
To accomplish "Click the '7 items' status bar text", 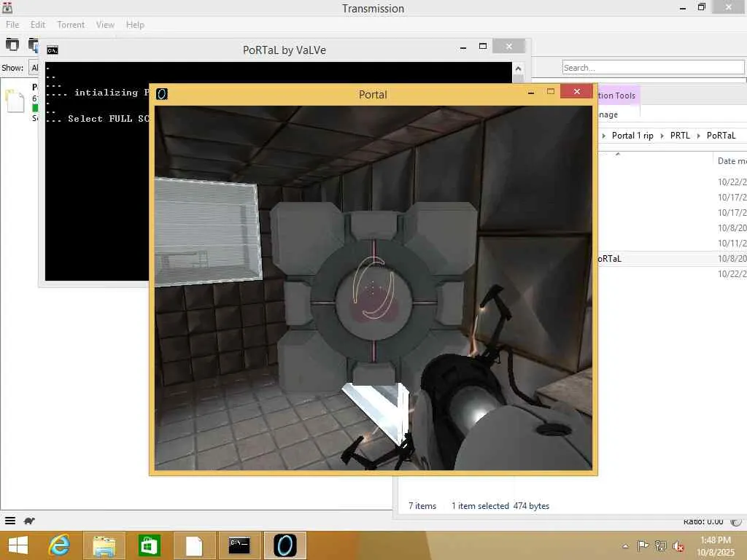I will [x=422, y=506].
